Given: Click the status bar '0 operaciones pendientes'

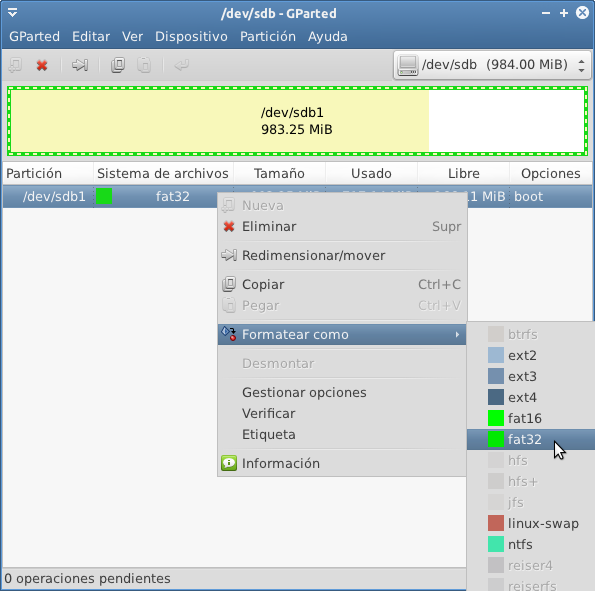Looking at the screenshot, I should pos(88,578).
